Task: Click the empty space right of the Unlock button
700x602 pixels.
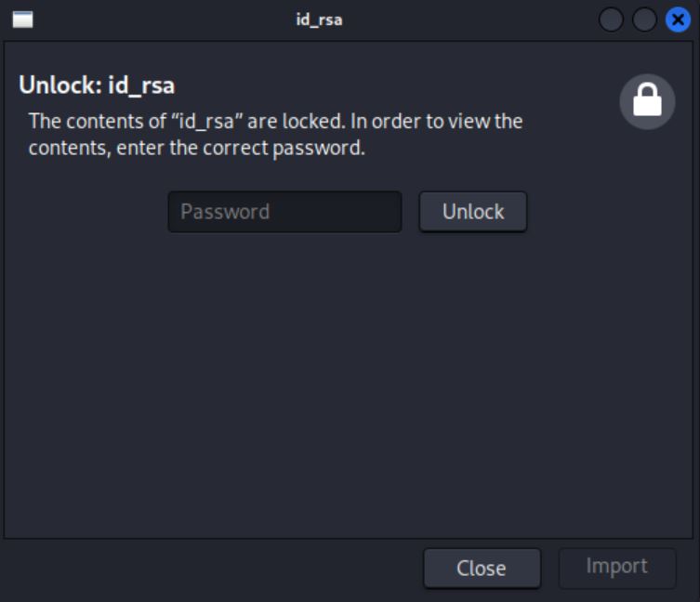Action: coord(604,212)
